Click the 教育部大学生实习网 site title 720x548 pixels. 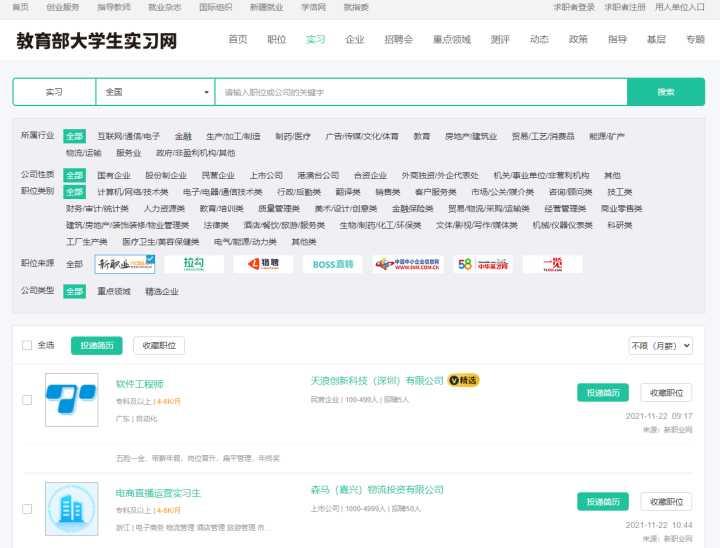point(96,40)
